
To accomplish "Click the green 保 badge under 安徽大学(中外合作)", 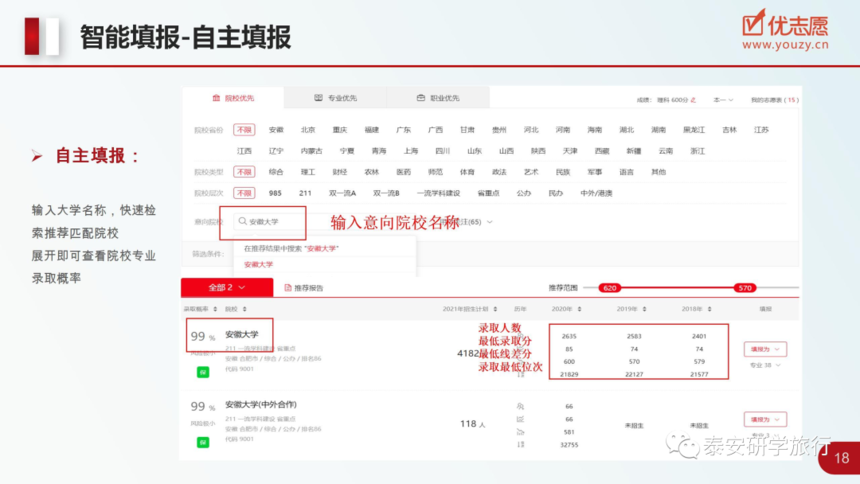I will [x=203, y=442].
